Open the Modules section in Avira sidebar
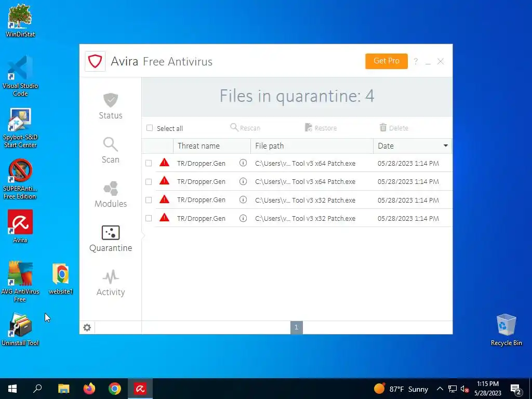This screenshot has width=532, height=399. (x=111, y=194)
